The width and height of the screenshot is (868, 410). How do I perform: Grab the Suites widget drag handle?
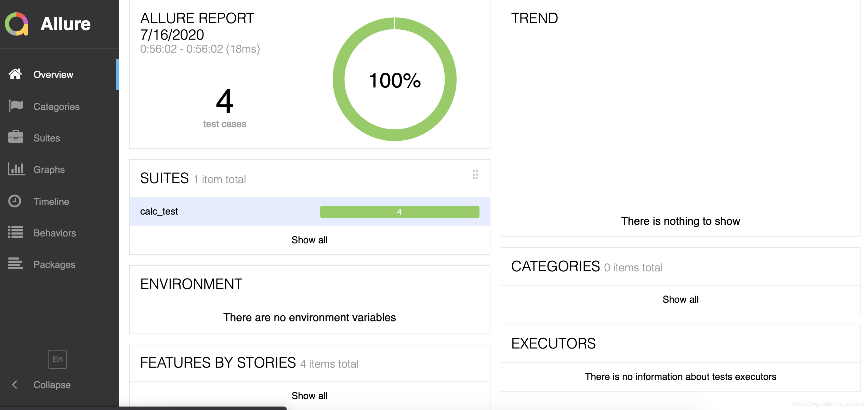click(475, 175)
